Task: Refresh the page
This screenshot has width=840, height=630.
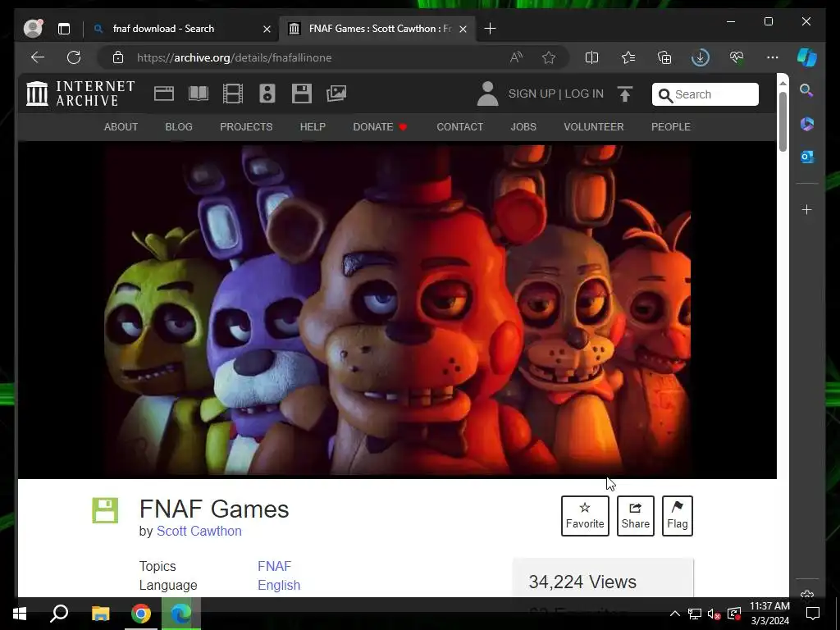Action: (x=74, y=57)
